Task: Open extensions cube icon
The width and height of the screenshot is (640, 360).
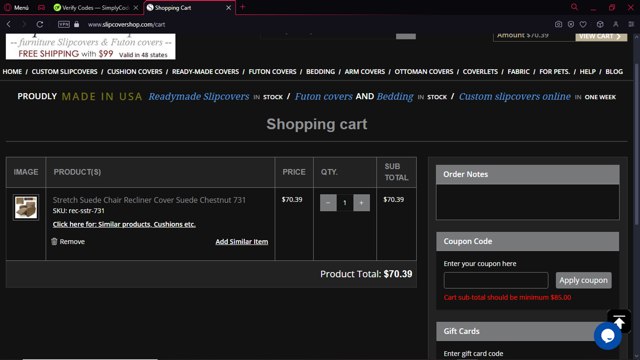Action: [x=600, y=24]
